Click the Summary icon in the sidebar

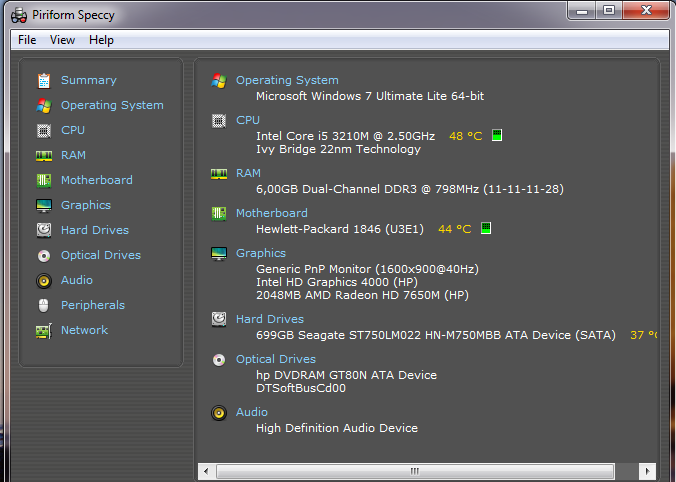click(x=44, y=80)
